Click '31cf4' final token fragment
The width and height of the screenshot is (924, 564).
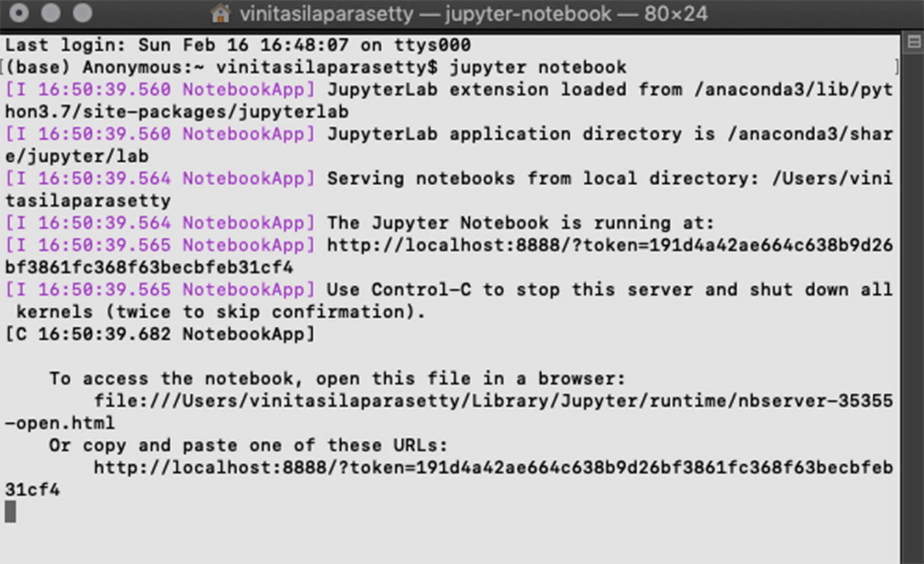pos(33,490)
